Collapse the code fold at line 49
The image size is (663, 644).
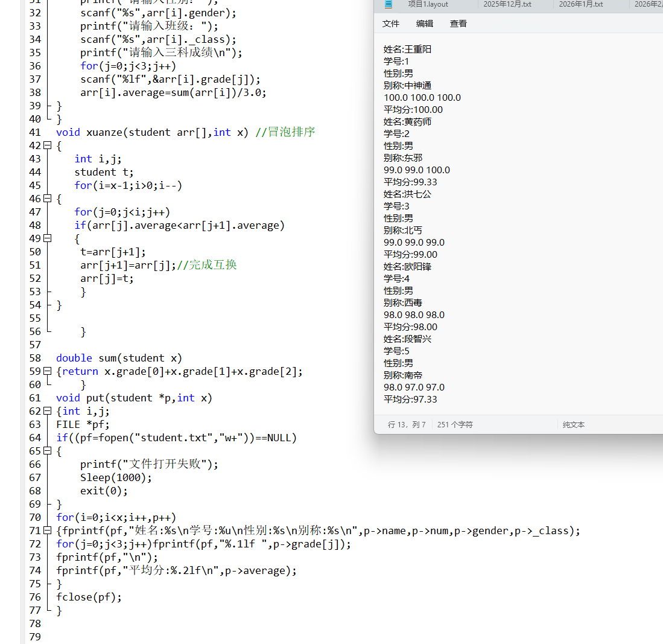tap(47, 238)
